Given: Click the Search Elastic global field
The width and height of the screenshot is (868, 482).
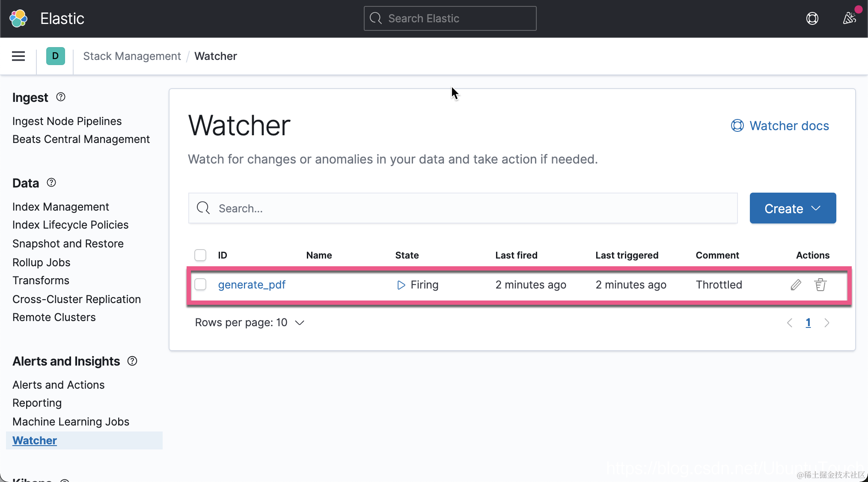Looking at the screenshot, I should [x=450, y=18].
